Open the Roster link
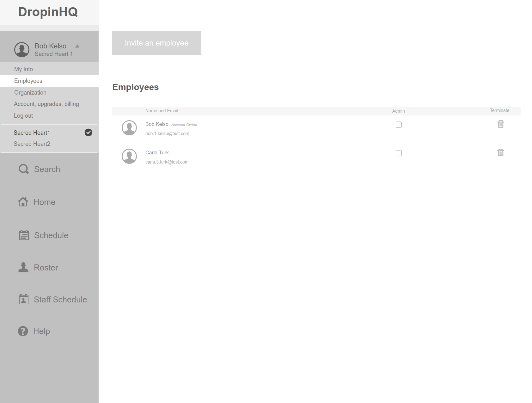The width and height of the screenshot is (532, 403). [x=46, y=268]
